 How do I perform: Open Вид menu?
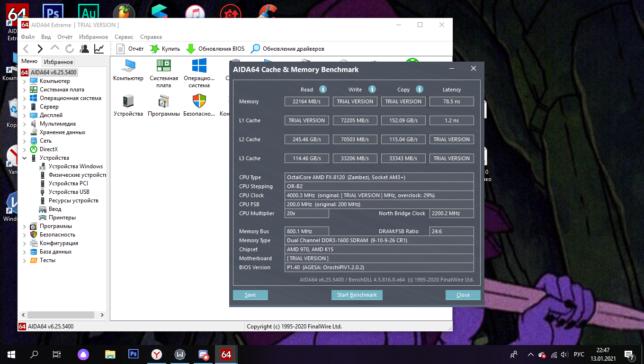[x=46, y=36]
